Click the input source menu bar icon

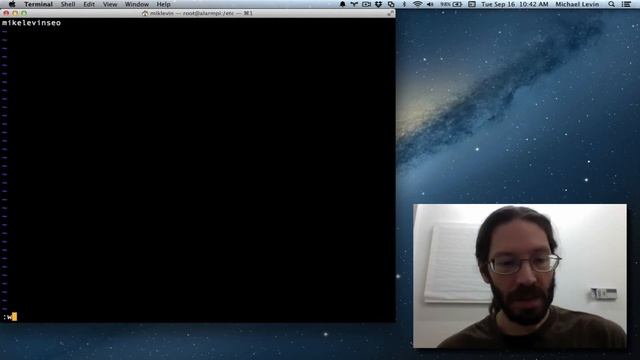(472, 4)
